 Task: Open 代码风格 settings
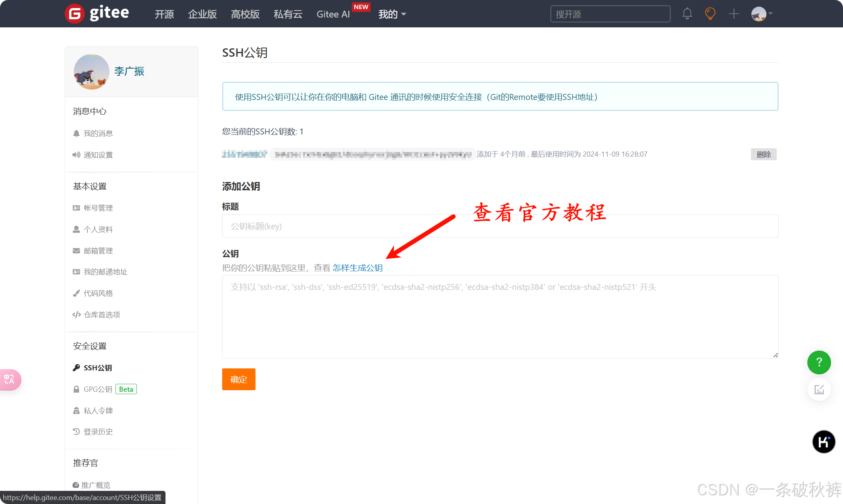click(x=98, y=293)
